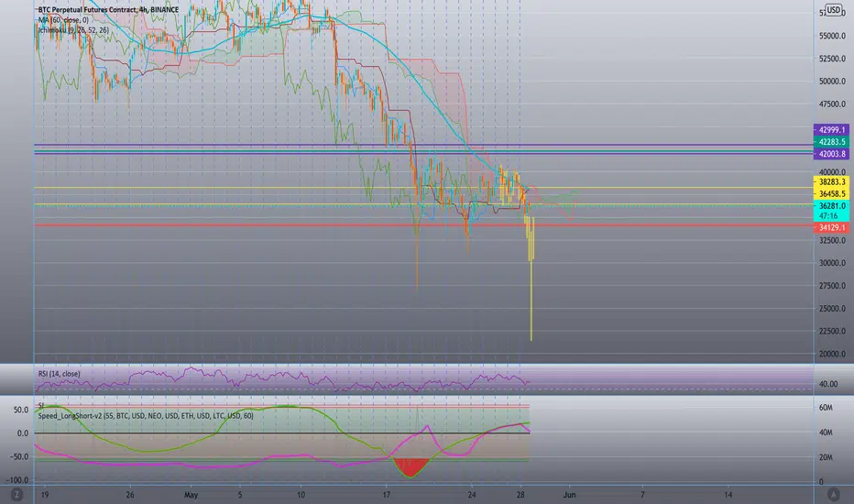Click the date label 26 on time axis
This screenshot has width=854, height=504.
pyautogui.click(x=129, y=495)
